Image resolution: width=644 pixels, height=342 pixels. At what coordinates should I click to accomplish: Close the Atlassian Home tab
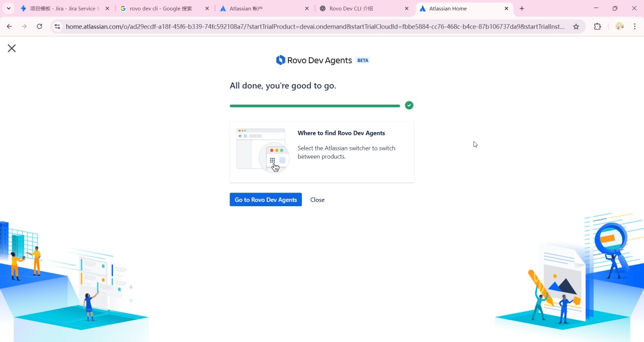point(507,9)
